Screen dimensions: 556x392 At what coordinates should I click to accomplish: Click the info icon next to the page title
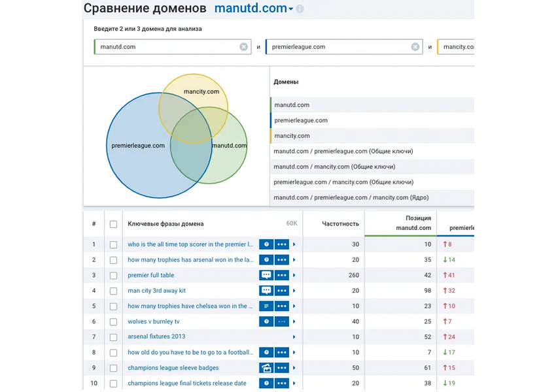(x=300, y=9)
